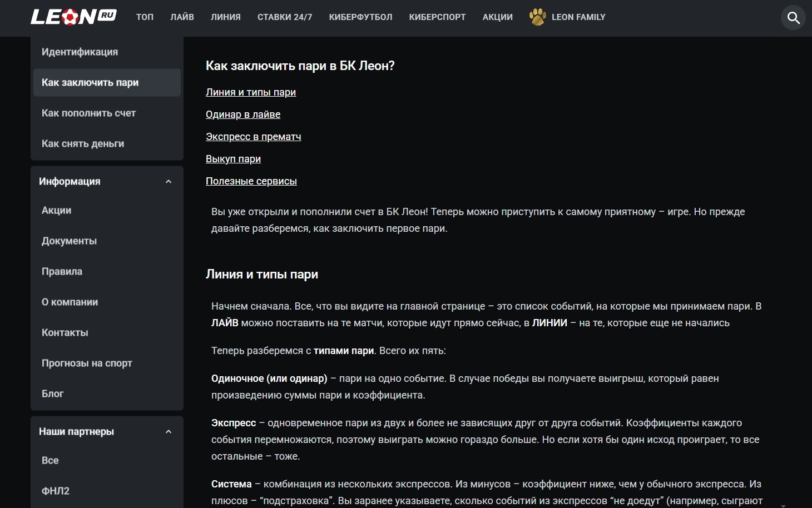Screen dimensions: 812x508
Task: Click the bold word ЛИНИИ in the paragraph
Action: (x=549, y=323)
